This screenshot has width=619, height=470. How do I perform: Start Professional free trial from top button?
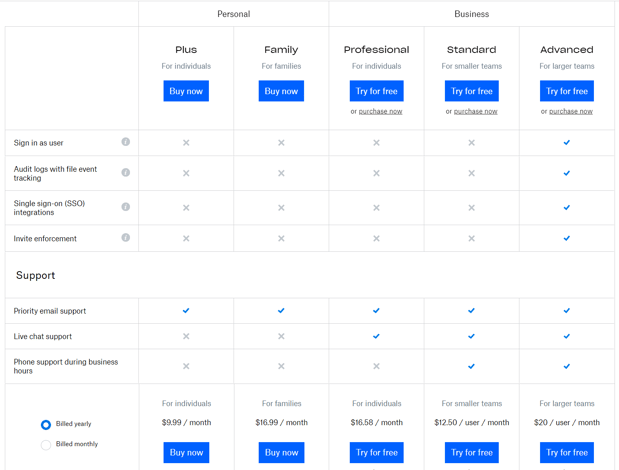377,91
